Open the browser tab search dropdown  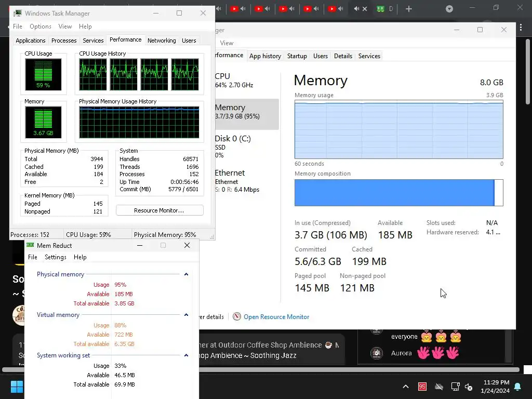[449, 9]
